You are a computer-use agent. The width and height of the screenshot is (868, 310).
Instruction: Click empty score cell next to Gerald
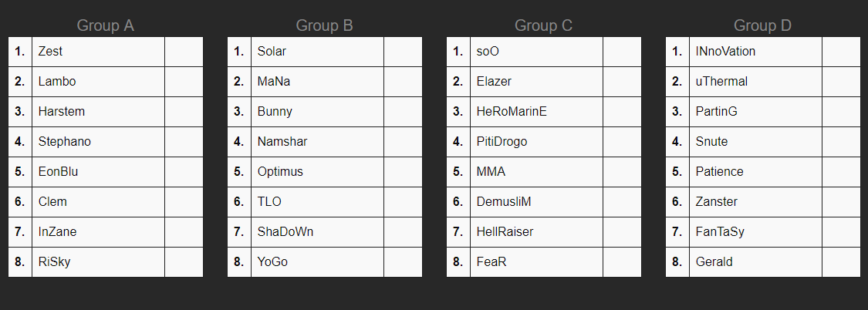pyautogui.click(x=841, y=262)
